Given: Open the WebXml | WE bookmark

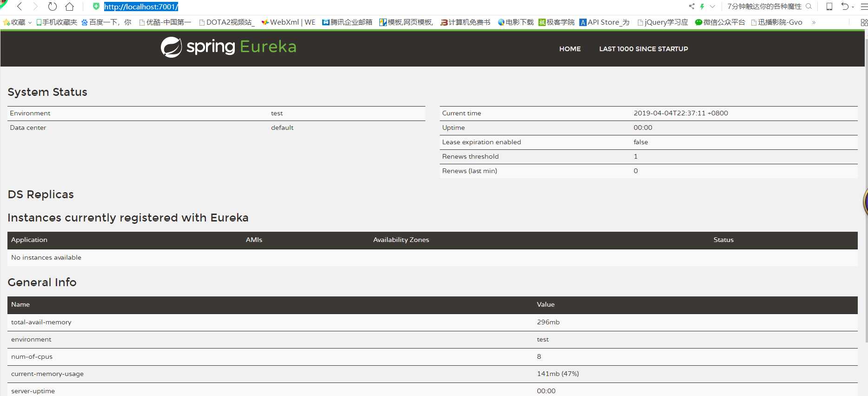Looking at the screenshot, I should coord(288,22).
